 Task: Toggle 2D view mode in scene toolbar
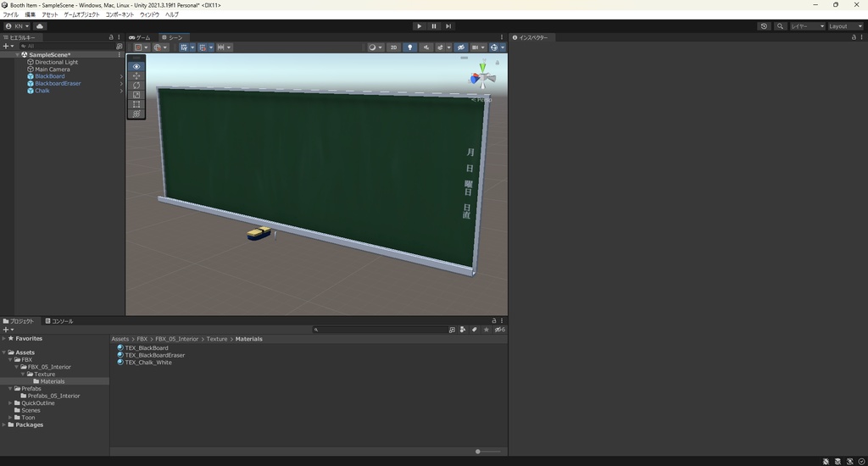click(393, 47)
